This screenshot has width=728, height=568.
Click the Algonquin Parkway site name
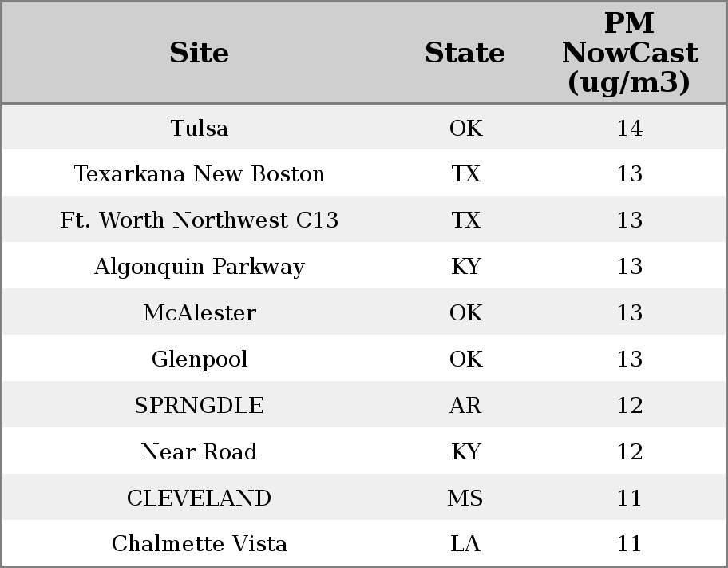pos(199,267)
